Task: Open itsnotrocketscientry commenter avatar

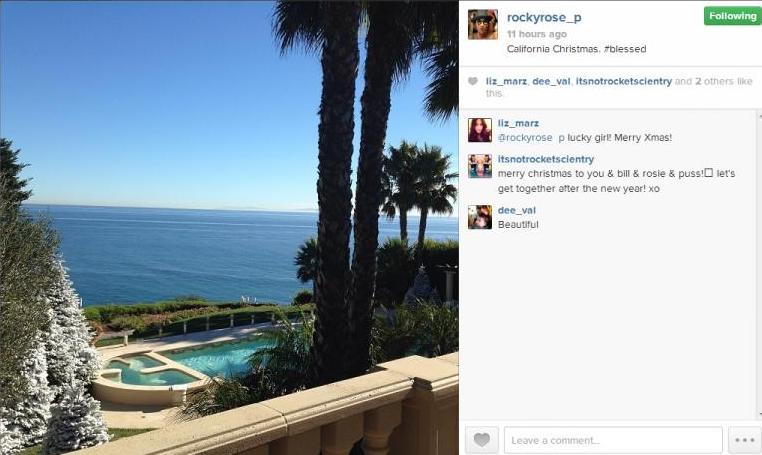Action: tap(480, 166)
